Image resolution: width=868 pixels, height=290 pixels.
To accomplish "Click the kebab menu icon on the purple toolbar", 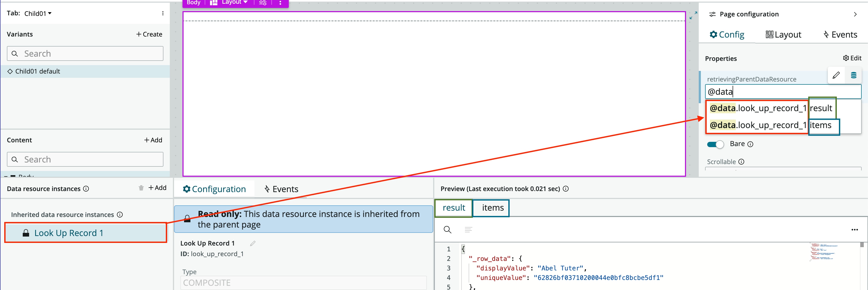I will [281, 3].
